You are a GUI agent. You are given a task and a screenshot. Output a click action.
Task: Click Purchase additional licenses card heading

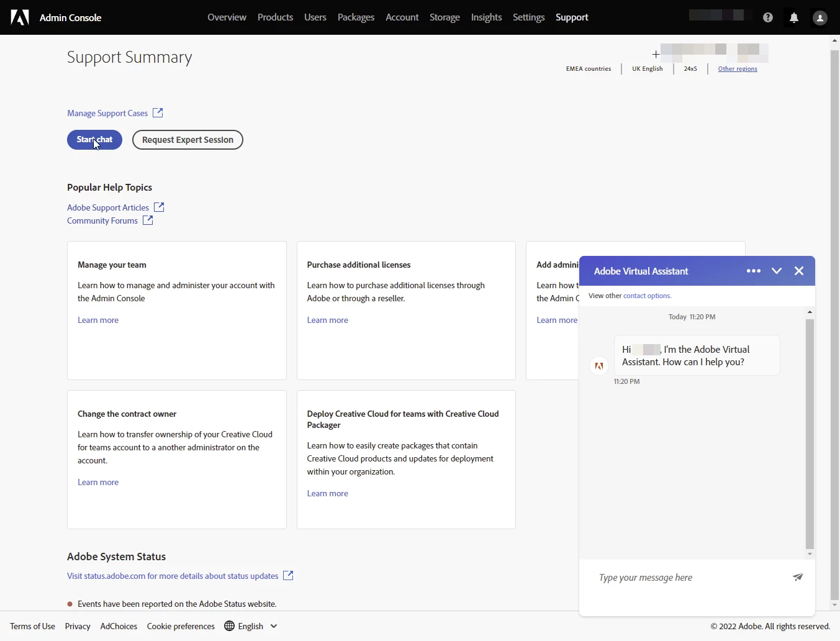coord(359,265)
